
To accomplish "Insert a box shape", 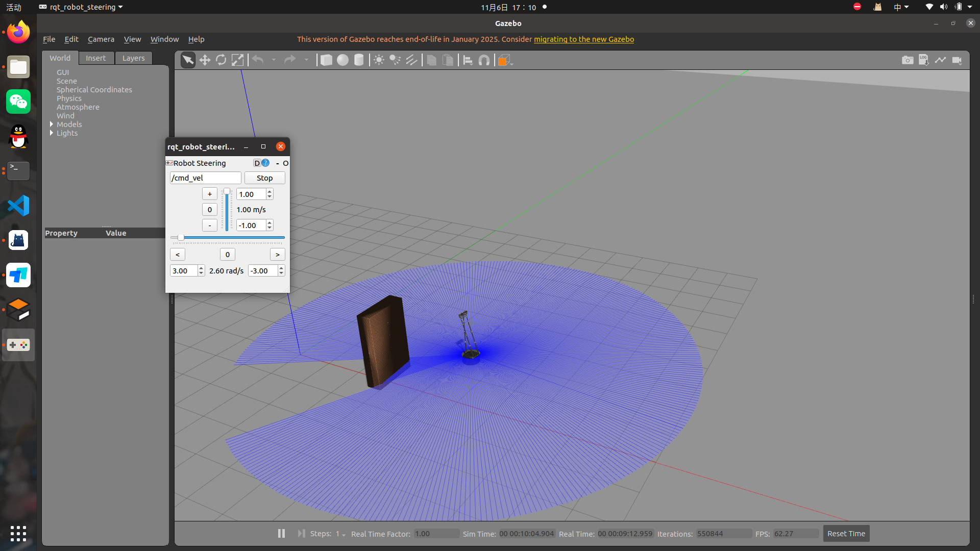I will click(326, 60).
